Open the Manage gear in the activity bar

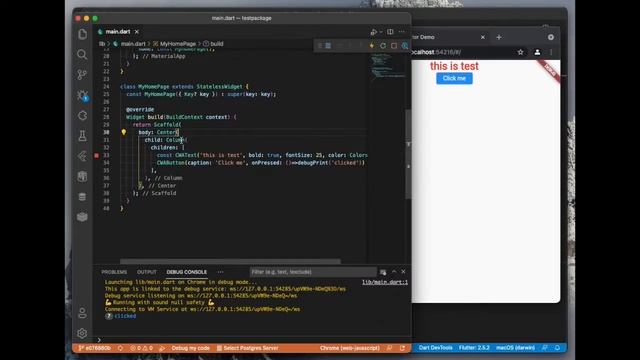(x=82, y=333)
